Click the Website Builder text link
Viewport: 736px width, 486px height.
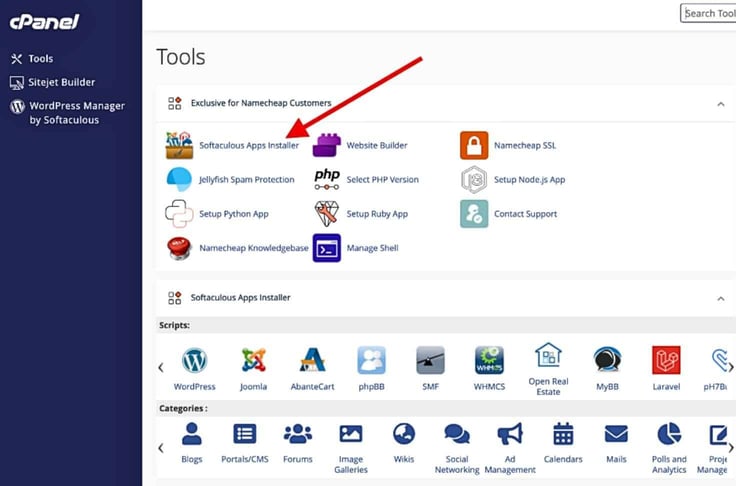(377, 146)
